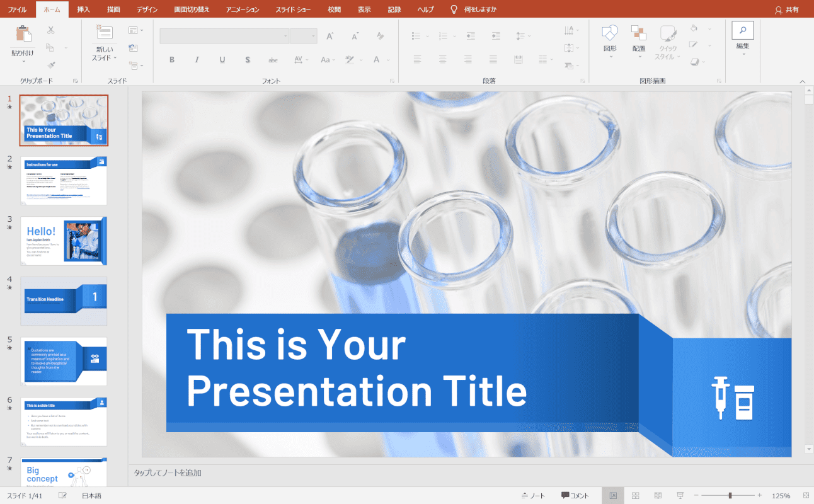Viewport: 814px width, 504px height.
Task: Toggle text Shadow formatting
Action: pos(248,60)
